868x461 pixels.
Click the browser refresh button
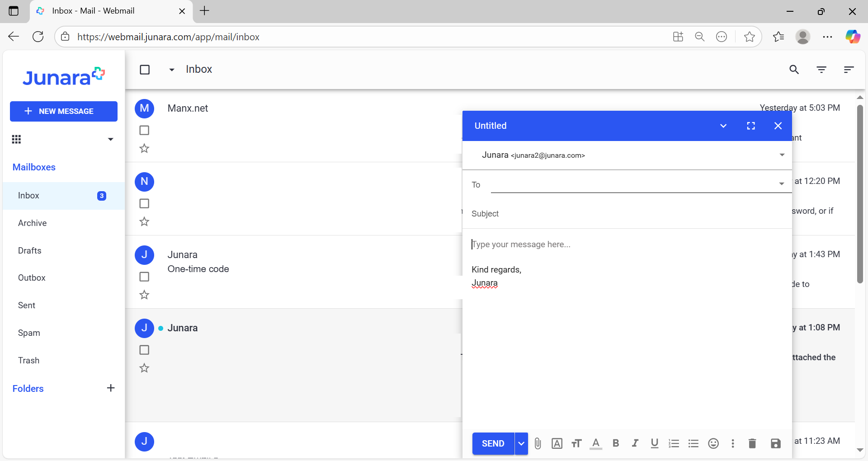[x=38, y=37]
